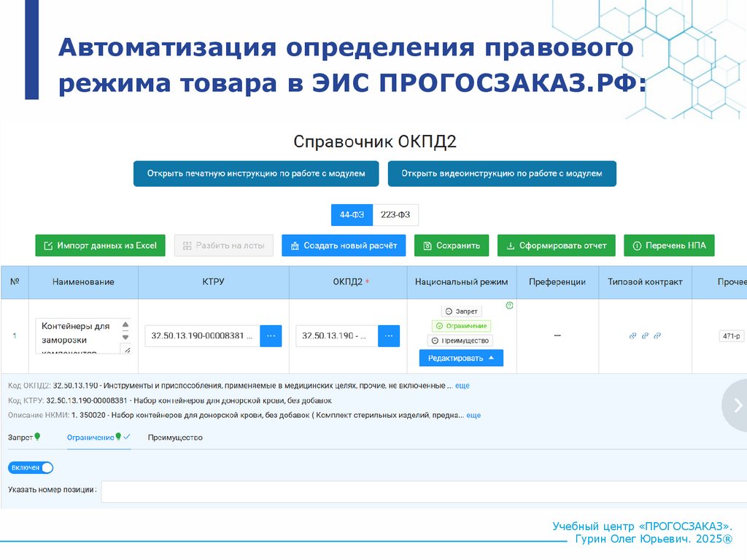Viewport: 747px width, 560px height.
Task: Click the 471-р tag
Action: pyautogui.click(x=731, y=336)
